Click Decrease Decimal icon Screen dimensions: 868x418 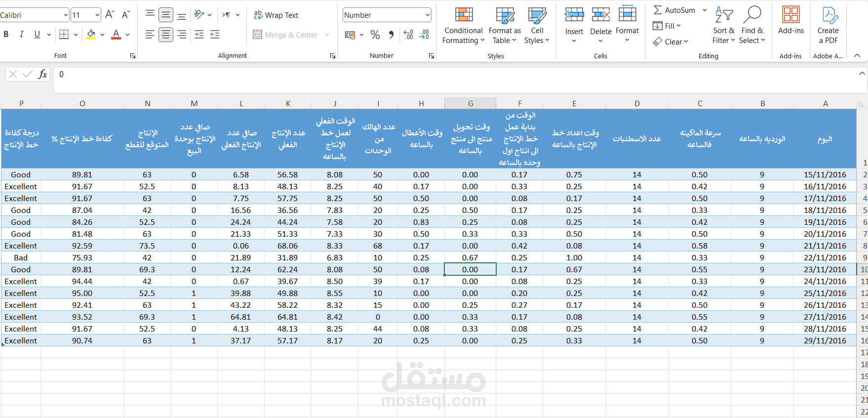pos(424,35)
